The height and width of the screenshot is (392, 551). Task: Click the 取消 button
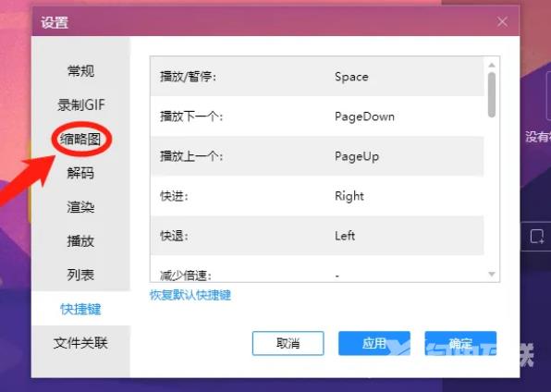click(x=288, y=343)
